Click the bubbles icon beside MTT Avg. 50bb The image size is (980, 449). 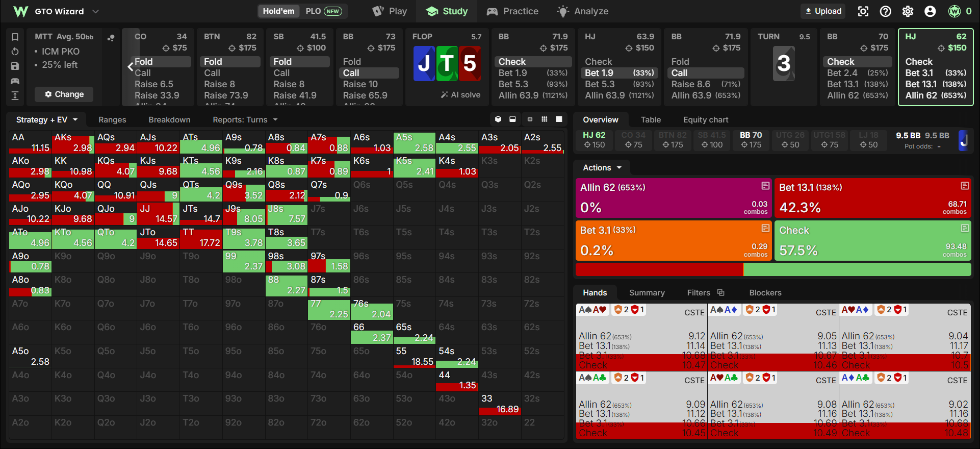[x=111, y=37]
